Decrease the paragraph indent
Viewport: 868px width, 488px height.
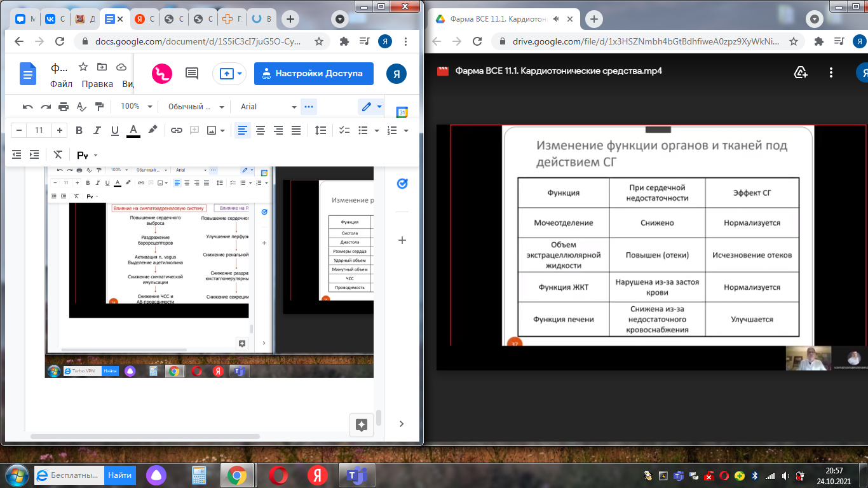coord(17,154)
